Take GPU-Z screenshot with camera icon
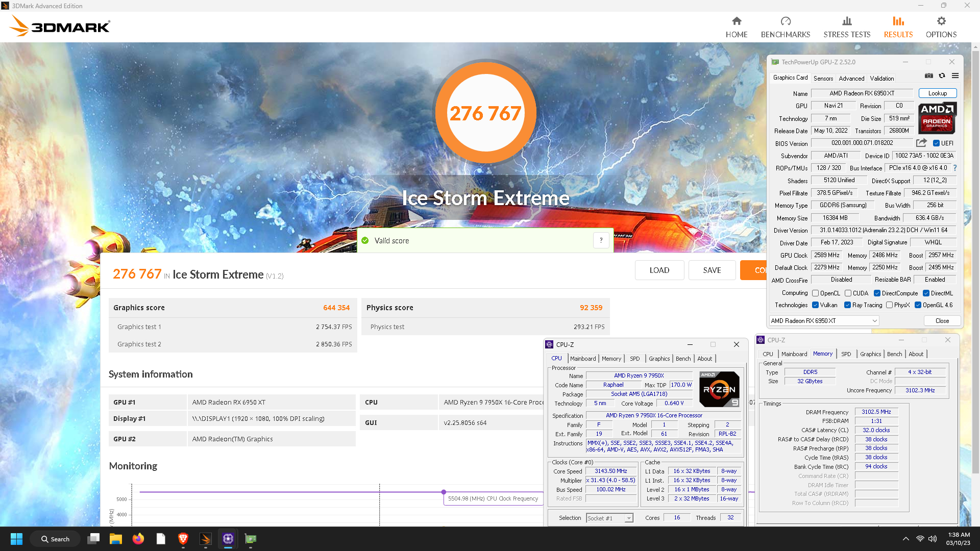 pyautogui.click(x=929, y=76)
